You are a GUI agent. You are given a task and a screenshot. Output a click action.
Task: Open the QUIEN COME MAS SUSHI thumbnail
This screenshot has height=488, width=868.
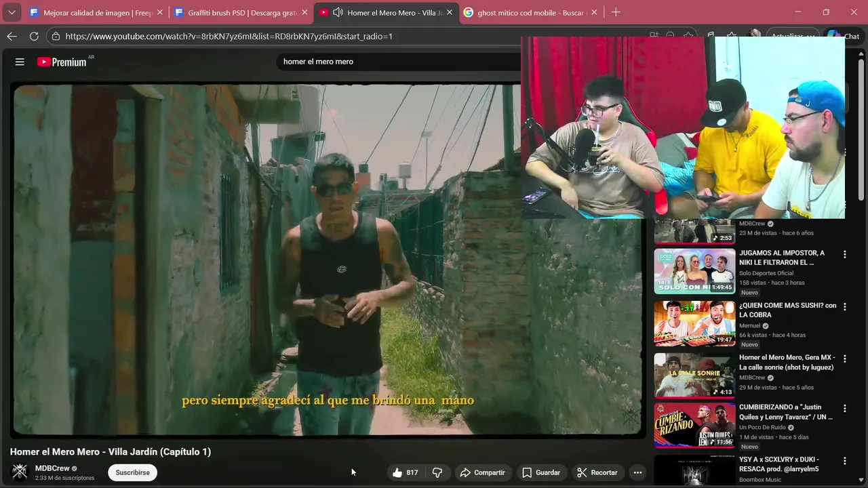(x=694, y=323)
